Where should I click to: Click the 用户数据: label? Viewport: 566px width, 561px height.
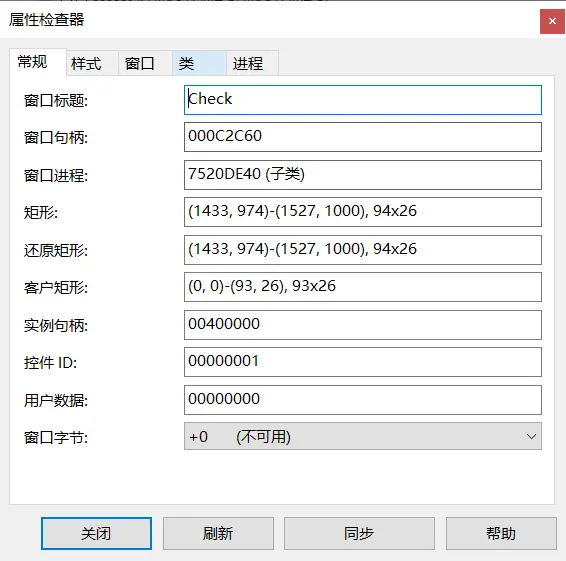(x=56, y=400)
